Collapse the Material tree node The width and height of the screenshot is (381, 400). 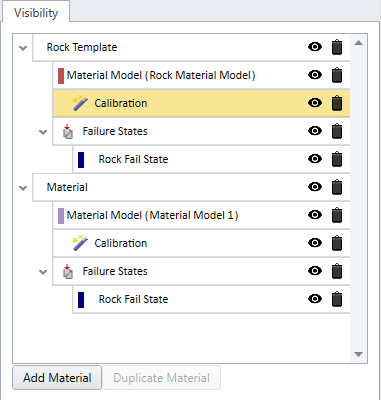(x=23, y=188)
